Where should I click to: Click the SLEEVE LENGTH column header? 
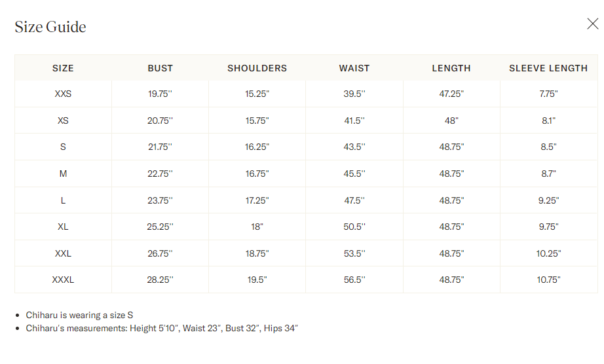click(x=548, y=68)
